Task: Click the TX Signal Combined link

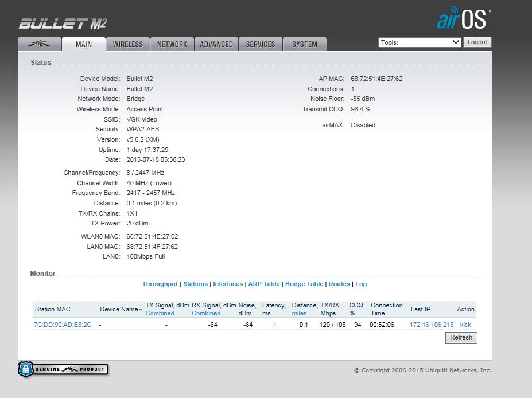Action: coord(160,313)
